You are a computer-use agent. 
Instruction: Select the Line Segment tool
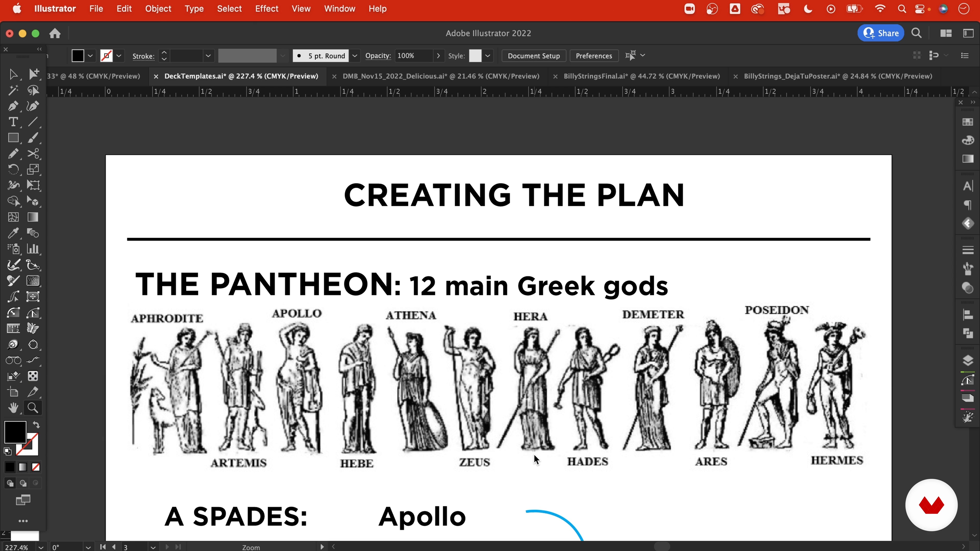[33, 122]
